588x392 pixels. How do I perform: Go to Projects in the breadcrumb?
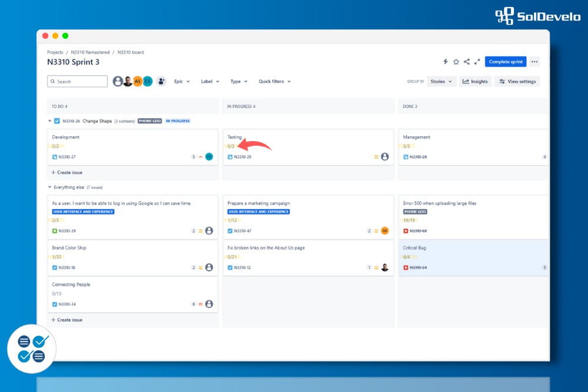pyautogui.click(x=55, y=52)
